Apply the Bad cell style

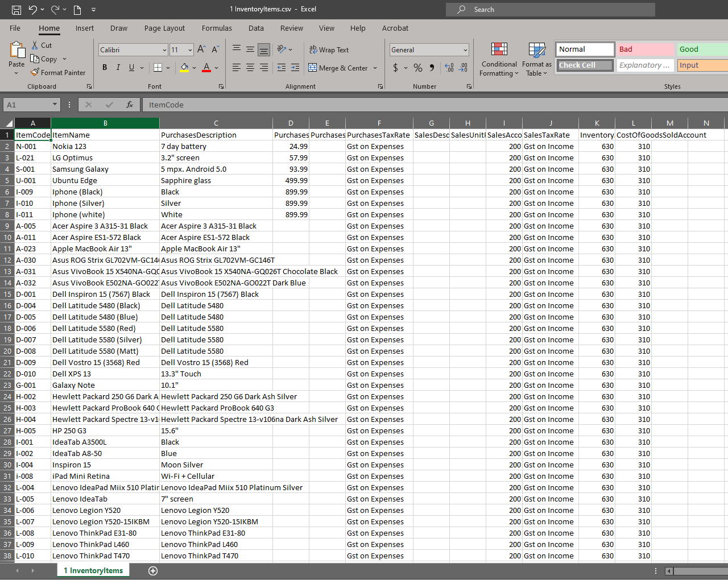click(646, 49)
